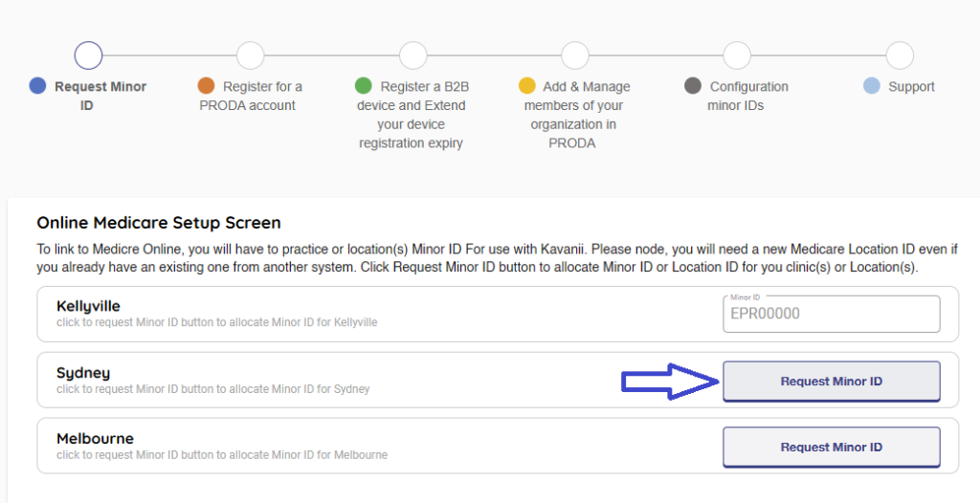Click the blue dot beside Request Minor ID
Screen dimensions: 980x503
(x=37, y=86)
